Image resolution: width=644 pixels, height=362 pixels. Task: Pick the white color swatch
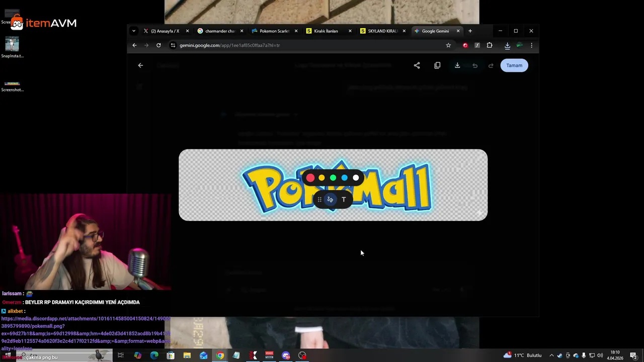pyautogui.click(x=356, y=177)
